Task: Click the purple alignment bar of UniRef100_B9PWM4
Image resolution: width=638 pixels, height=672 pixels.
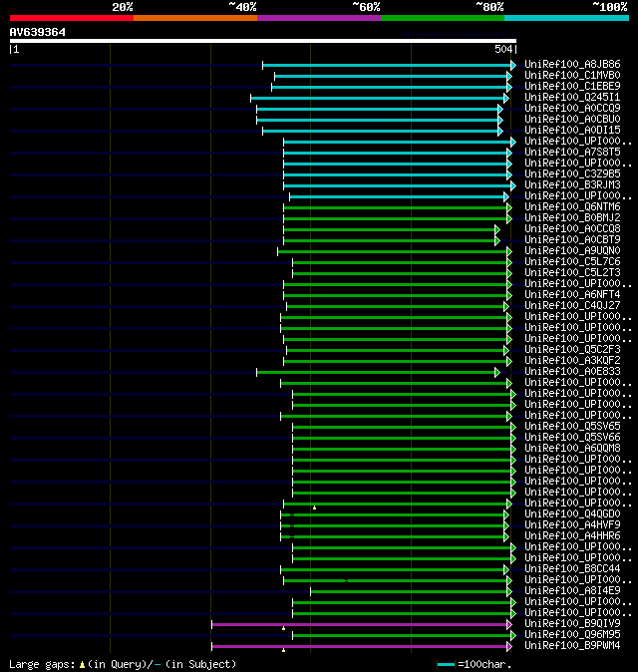Action: 360,646
